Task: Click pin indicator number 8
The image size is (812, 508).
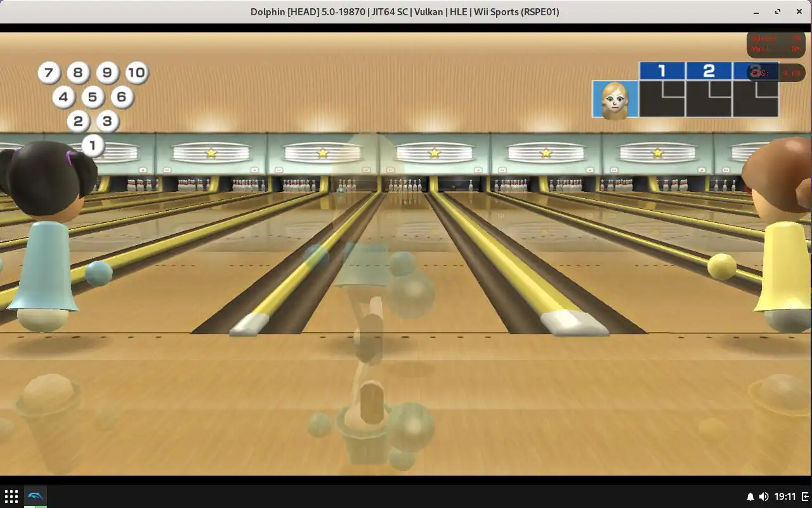Action: (78, 72)
